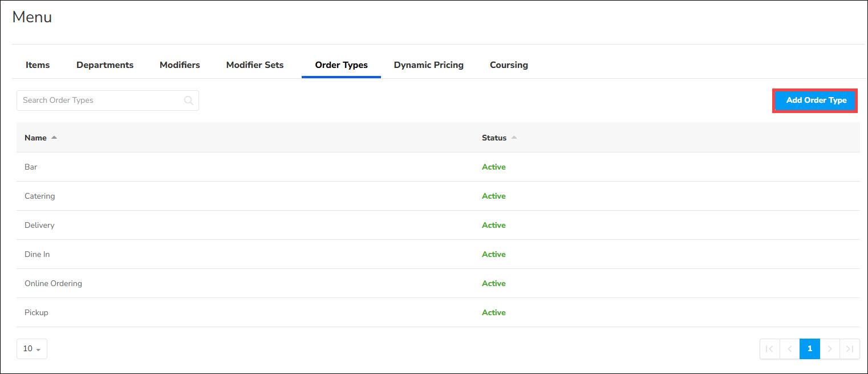The height and width of the screenshot is (374, 868).
Task: Open the Departments tab
Action: point(105,65)
